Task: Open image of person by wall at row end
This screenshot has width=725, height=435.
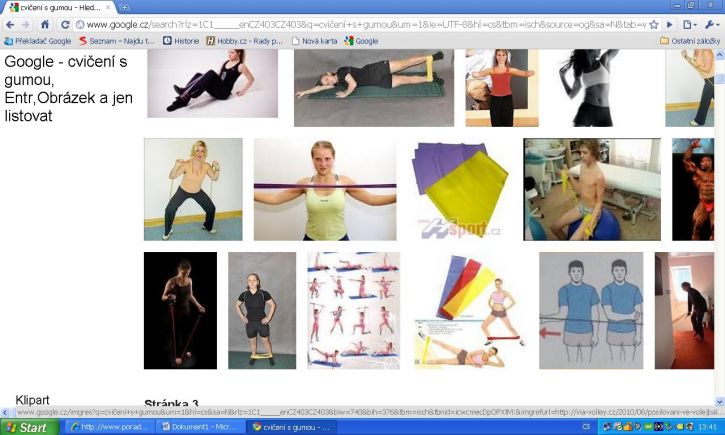Action: point(689,88)
